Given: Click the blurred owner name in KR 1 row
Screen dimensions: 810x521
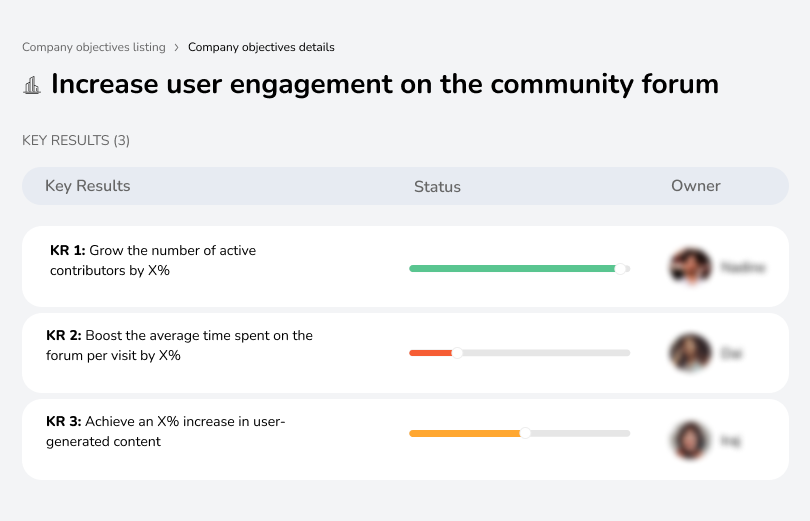Looking at the screenshot, I should pyautogui.click(x=743, y=267).
